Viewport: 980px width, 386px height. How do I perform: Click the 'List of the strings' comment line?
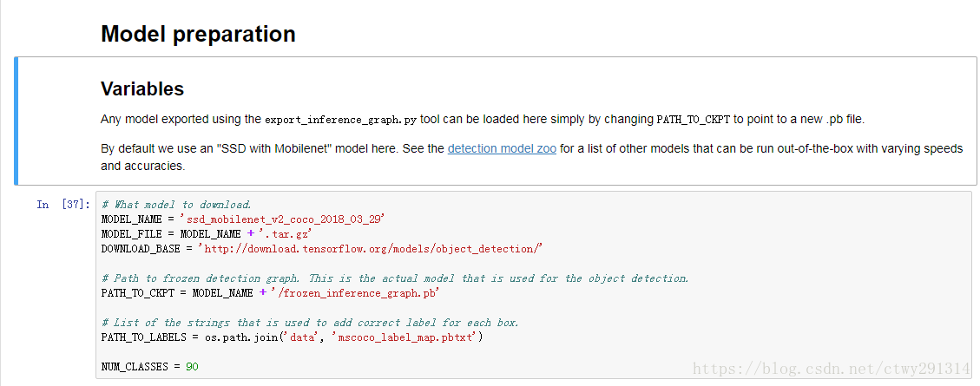310,323
